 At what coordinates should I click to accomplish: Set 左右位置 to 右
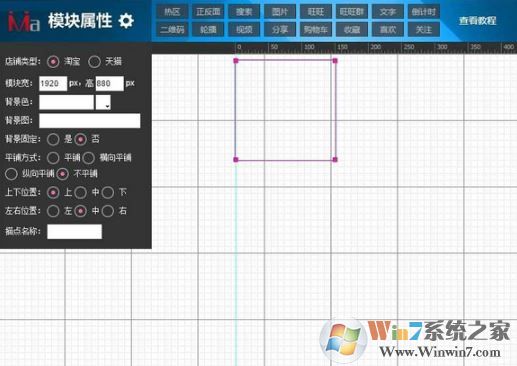(x=108, y=211)
